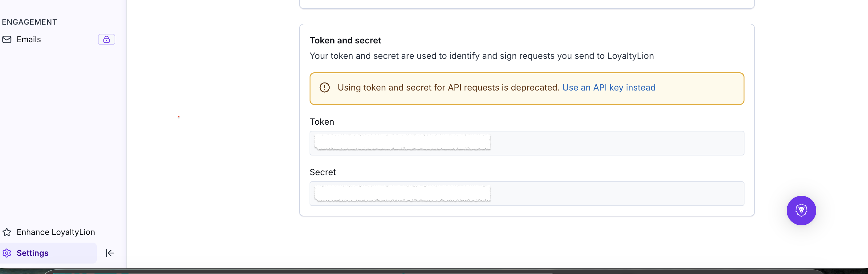Click the word LoyaltyLion in the description
The width and height of the screenshot is (868, 274).
click(630, 56)
